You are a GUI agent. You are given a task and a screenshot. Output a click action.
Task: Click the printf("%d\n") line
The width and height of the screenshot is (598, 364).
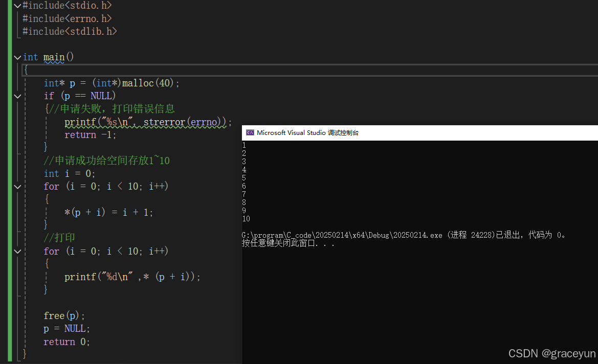[132, 277]
